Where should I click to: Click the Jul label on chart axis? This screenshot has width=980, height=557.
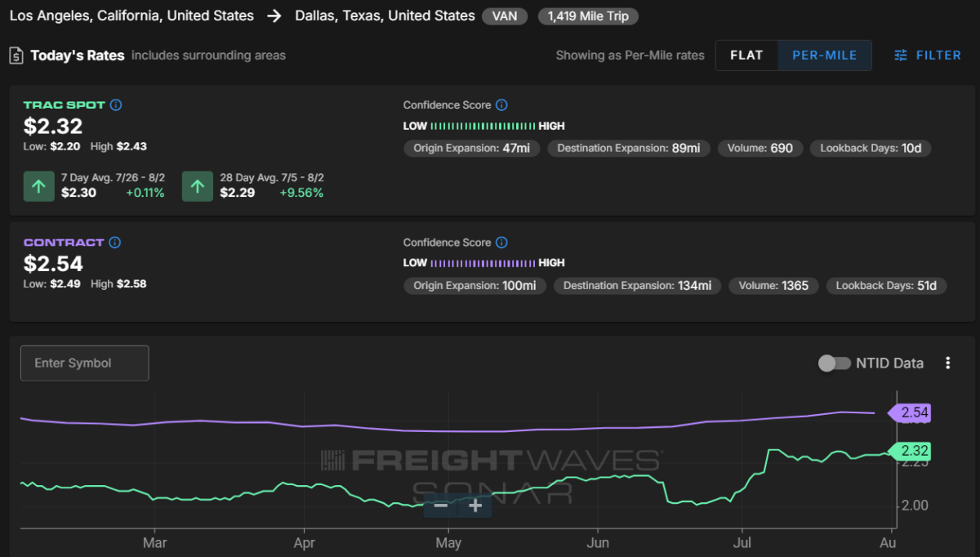click(x=742, y=543)
